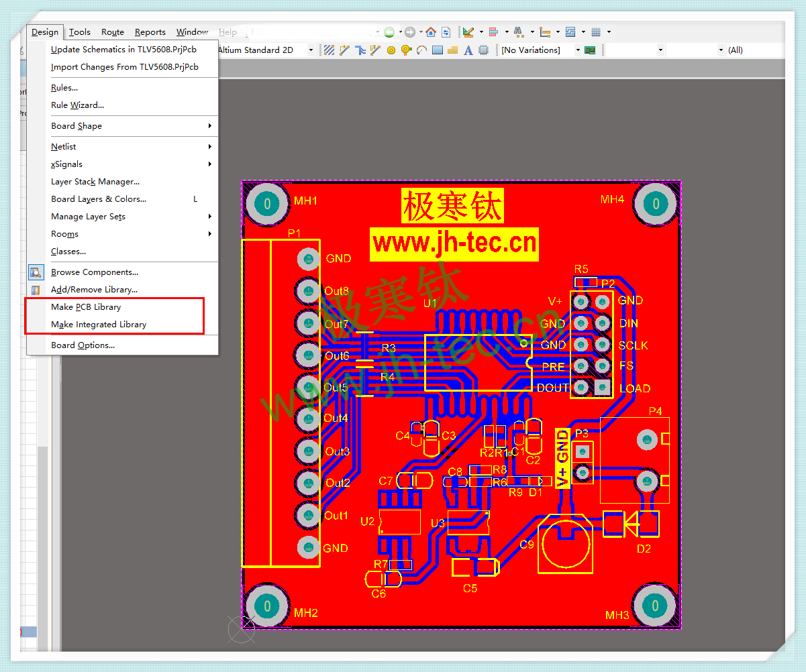
Task: Open Layer Stack Manager...
Action: tap(123, 182)
